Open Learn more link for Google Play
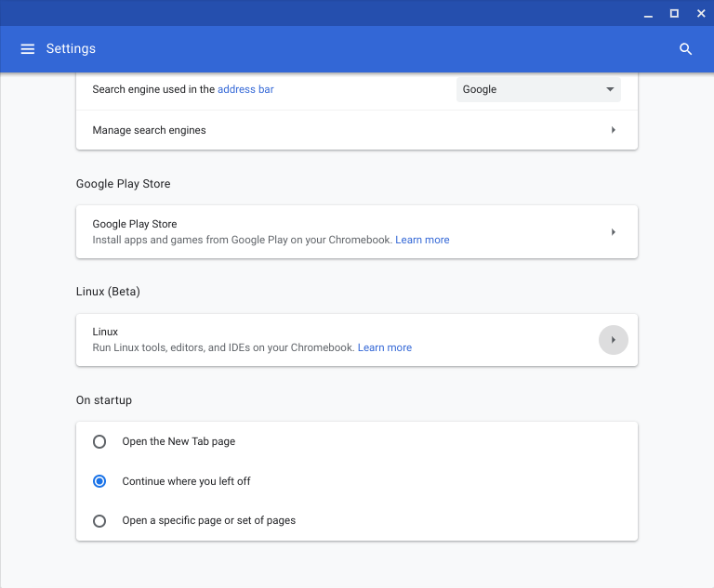Screen dimensions: 714x588 (x=422, y=240)
